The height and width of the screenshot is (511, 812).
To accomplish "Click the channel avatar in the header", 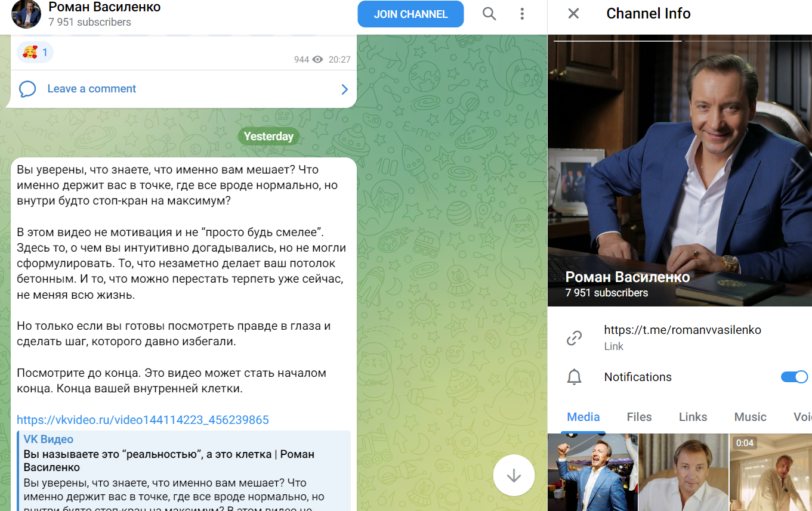I will [26, 14].
